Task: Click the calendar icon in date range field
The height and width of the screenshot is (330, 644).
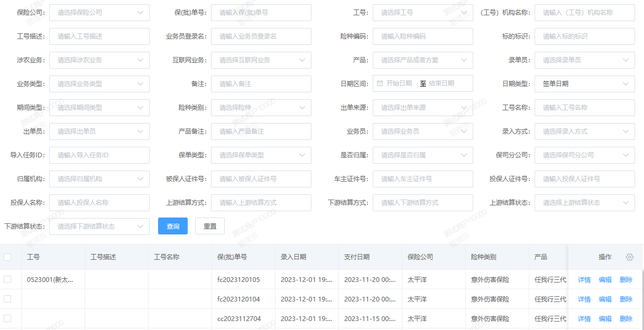Action: click(x=380, y=83)
